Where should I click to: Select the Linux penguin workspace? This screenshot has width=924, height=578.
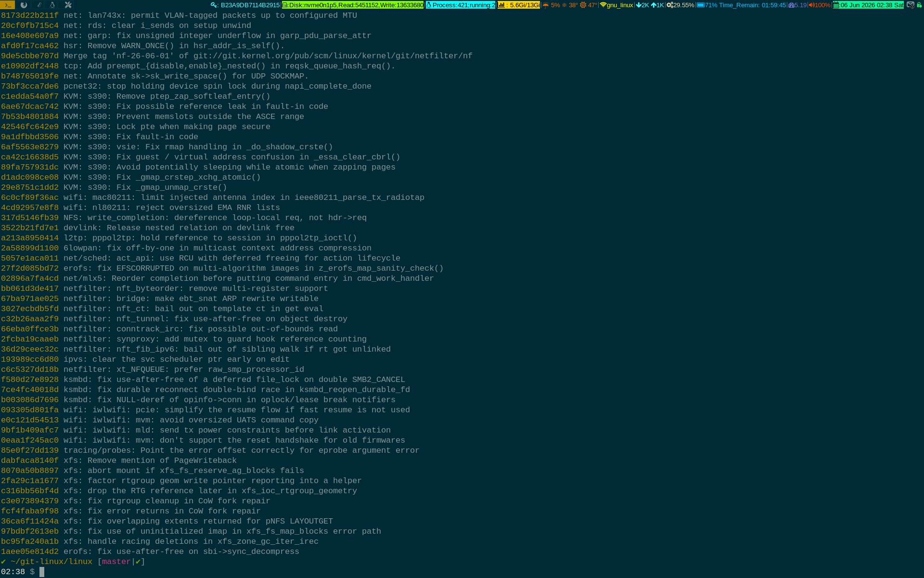52,5
